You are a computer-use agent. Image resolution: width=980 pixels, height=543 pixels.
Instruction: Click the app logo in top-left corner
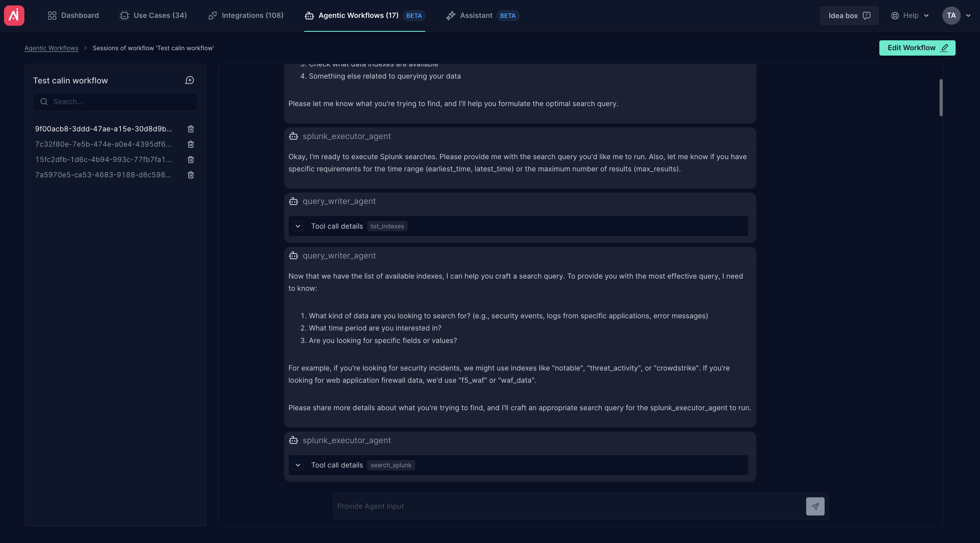14,16
